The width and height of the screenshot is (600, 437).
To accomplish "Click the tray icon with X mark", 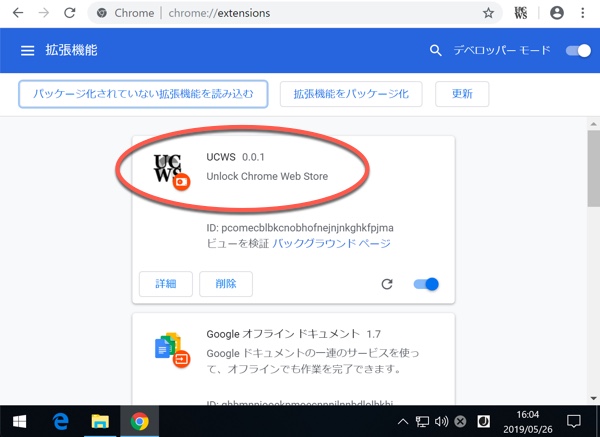I will coord(460,422).
